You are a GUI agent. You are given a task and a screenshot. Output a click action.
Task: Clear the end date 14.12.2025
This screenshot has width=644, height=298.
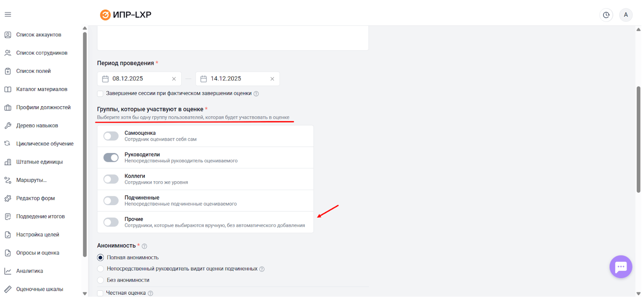pyautogui.click(x=272, y=79)
